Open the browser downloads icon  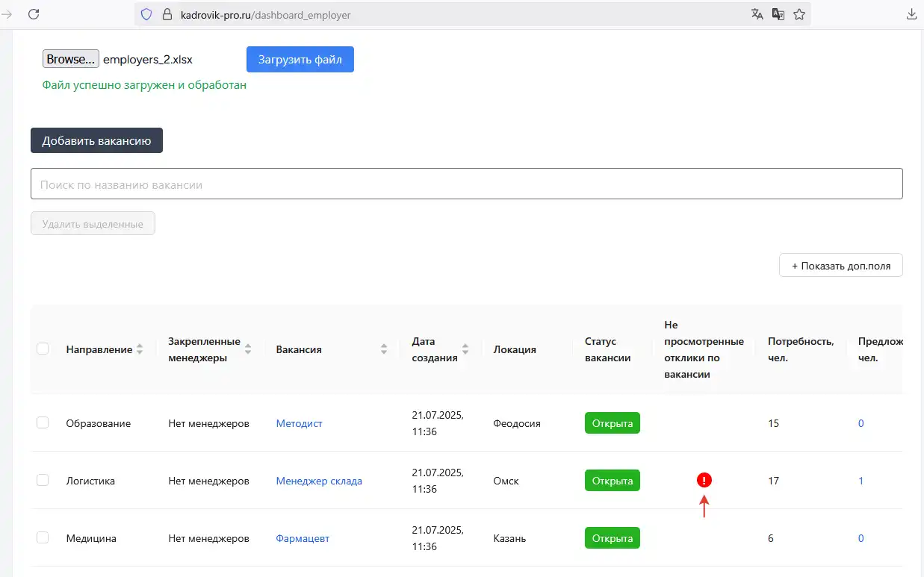pos(911,14)
